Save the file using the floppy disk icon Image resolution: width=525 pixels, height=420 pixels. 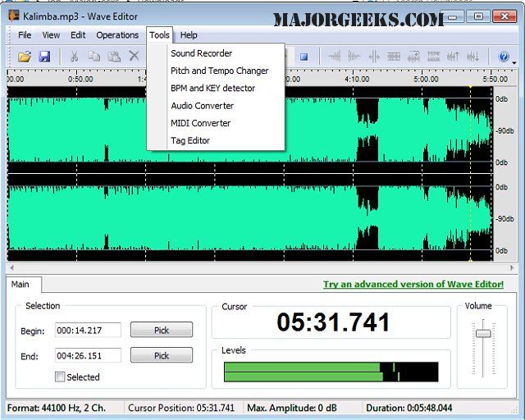tap(44, 57)
